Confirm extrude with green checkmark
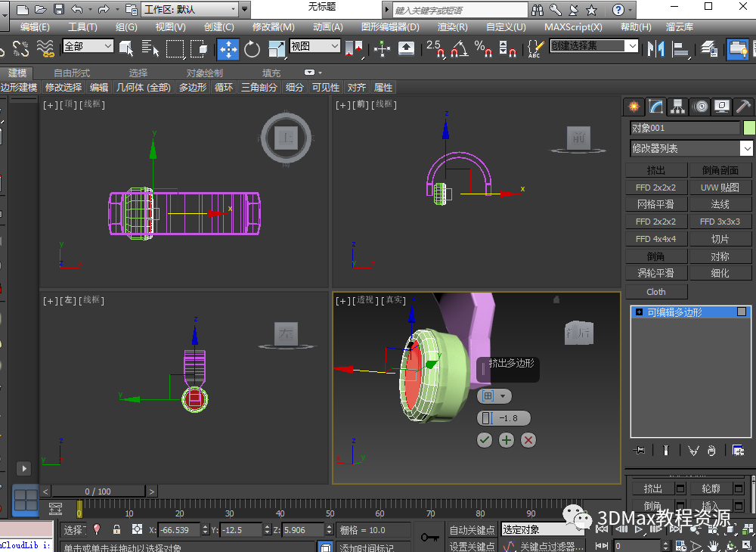 point(485,440)
